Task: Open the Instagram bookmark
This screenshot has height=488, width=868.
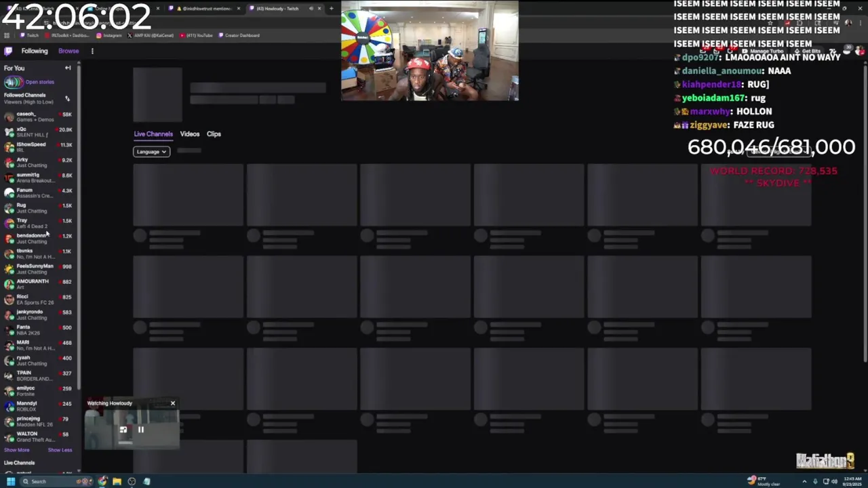Action: click(x=109, y=35)
